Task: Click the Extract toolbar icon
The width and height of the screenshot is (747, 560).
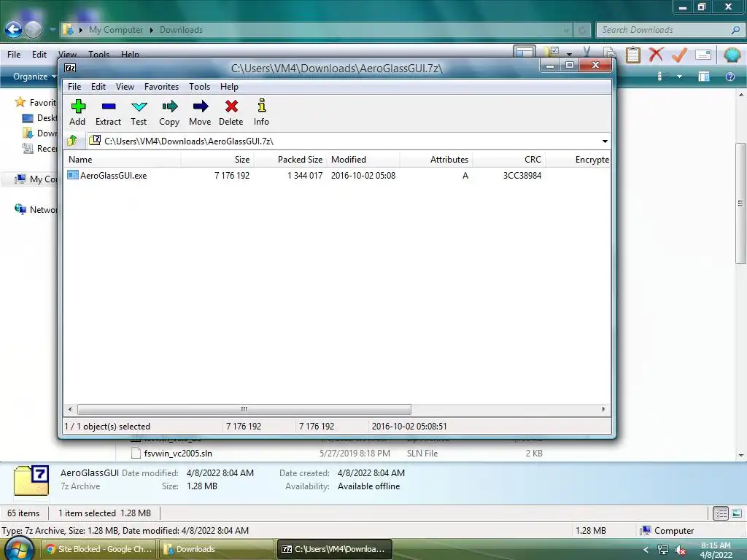Action: coord(109,106)
